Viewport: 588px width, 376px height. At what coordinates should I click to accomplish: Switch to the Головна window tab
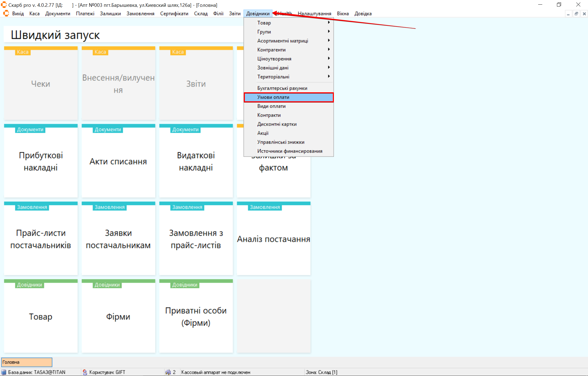pyautogui.click(x=27, y=362)
